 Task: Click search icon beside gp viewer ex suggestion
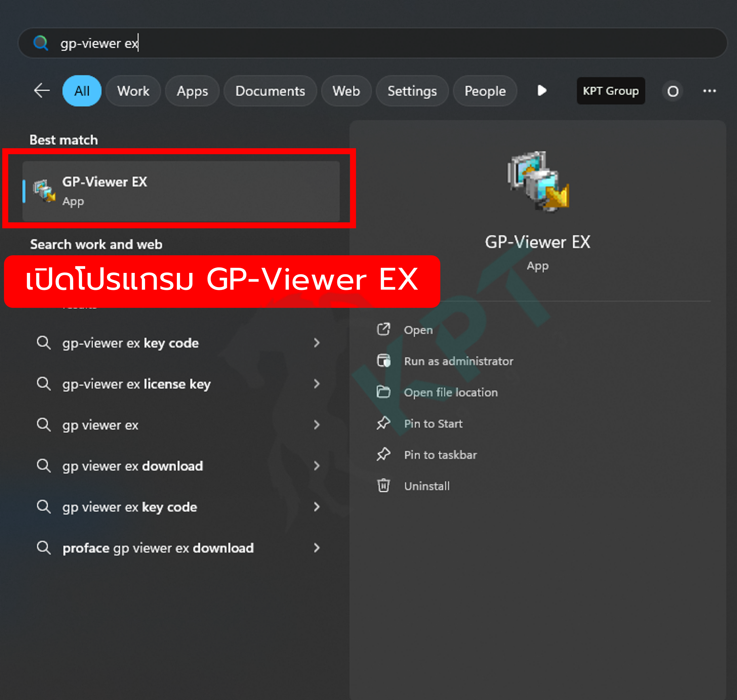coord(44,425)
